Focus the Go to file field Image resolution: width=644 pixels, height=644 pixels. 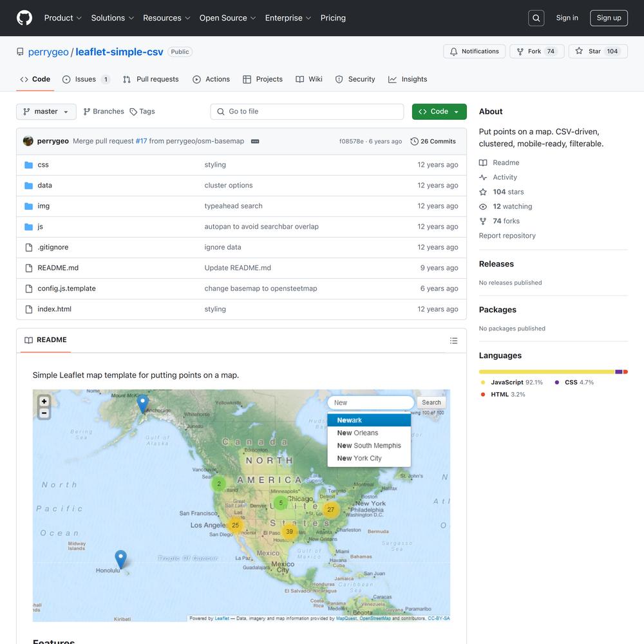[x=307, y=111]
